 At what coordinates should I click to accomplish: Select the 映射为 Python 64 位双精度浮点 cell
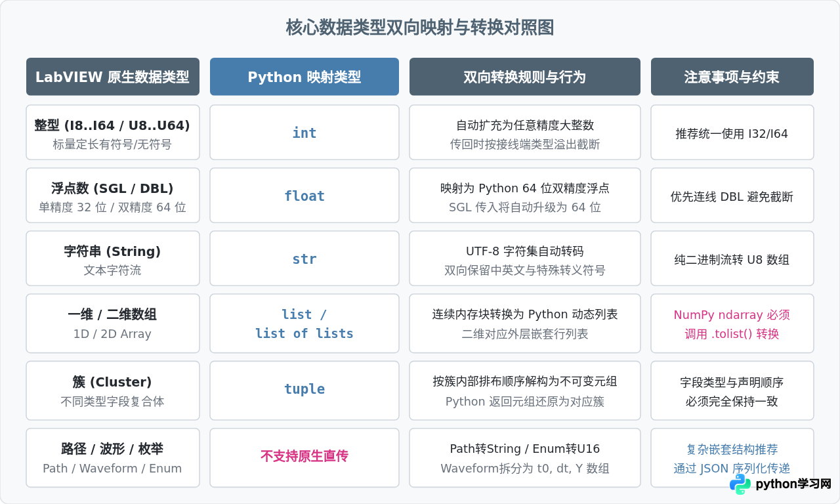coord(525,196)
